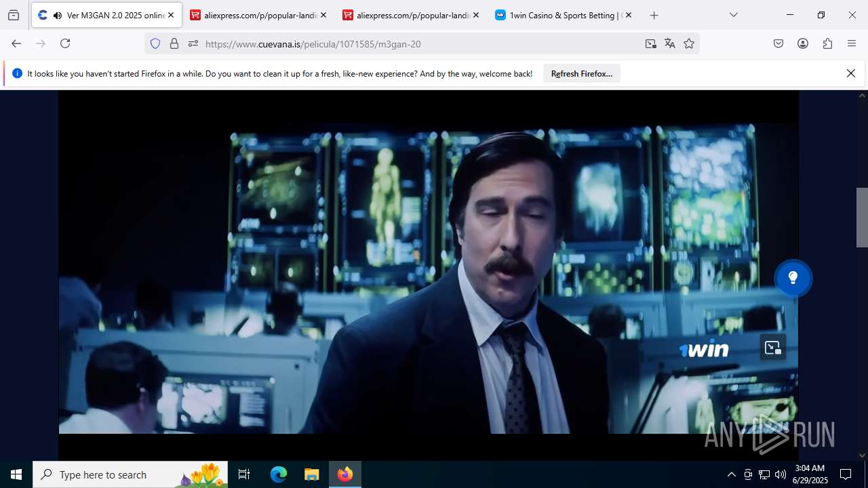Toggle picture-in-picture on the video
Viewport: 868px width, 488px height.
pyautogui.click(x=772, y=348)
